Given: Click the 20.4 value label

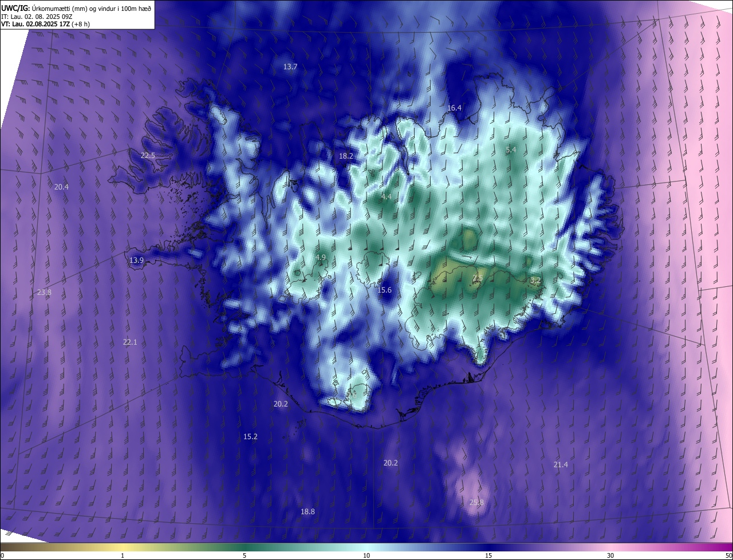Looking at the screenshot, I should click(61, 187).
